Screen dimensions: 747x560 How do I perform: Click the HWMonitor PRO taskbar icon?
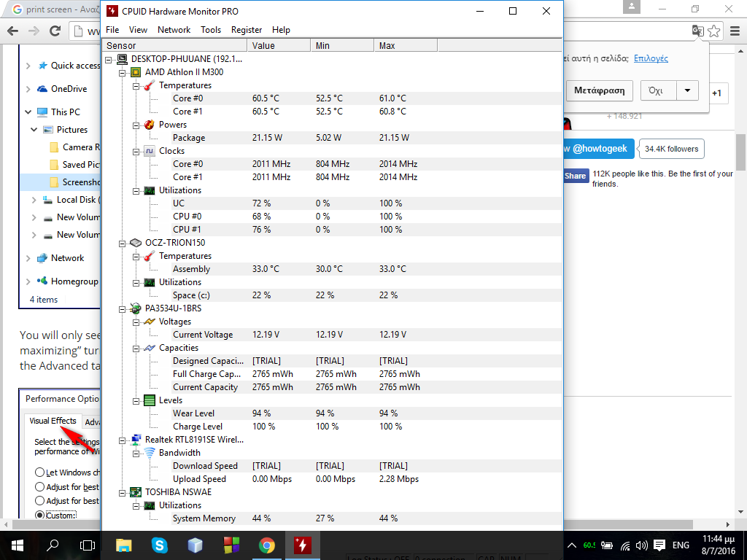pos(303,545)
